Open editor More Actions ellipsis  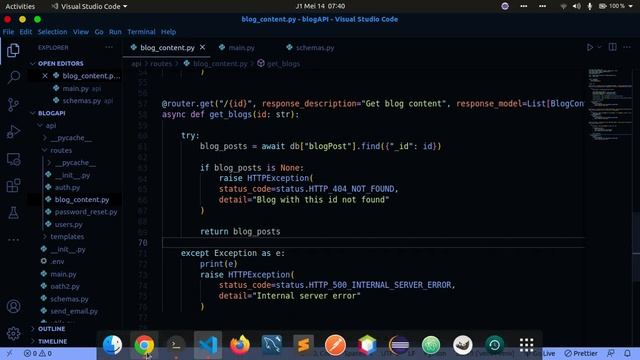627,47
